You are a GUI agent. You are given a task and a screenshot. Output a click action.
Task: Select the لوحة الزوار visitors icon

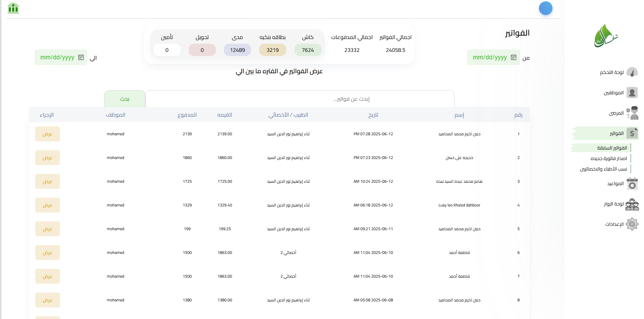(x=631, y=204)
